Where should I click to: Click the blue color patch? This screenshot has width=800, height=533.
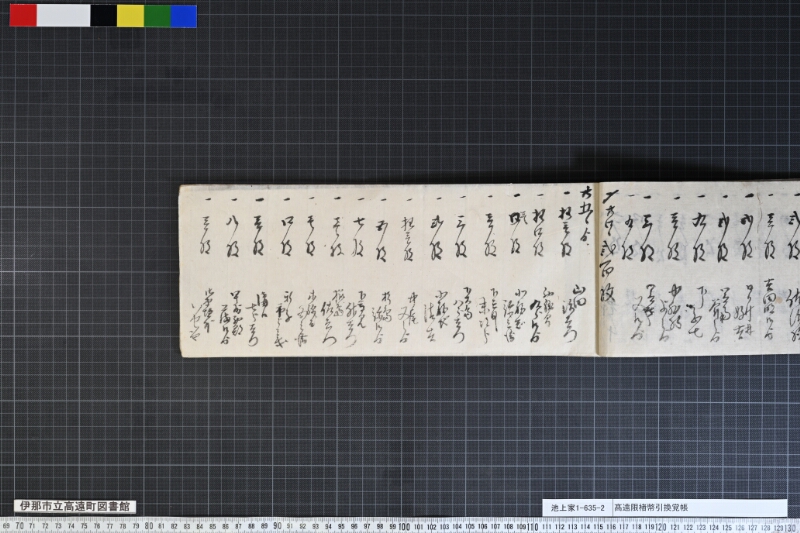[184, 15]
